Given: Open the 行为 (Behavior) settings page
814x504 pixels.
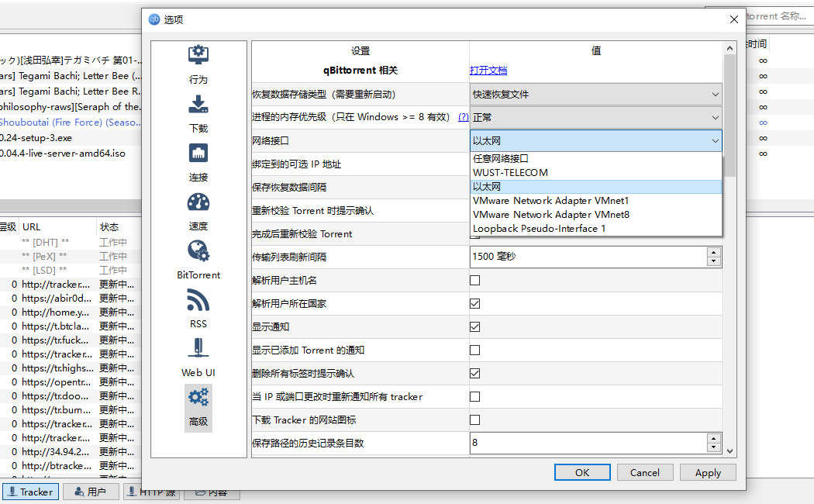Looking at the screenshot, I should [x=198, y=65].
